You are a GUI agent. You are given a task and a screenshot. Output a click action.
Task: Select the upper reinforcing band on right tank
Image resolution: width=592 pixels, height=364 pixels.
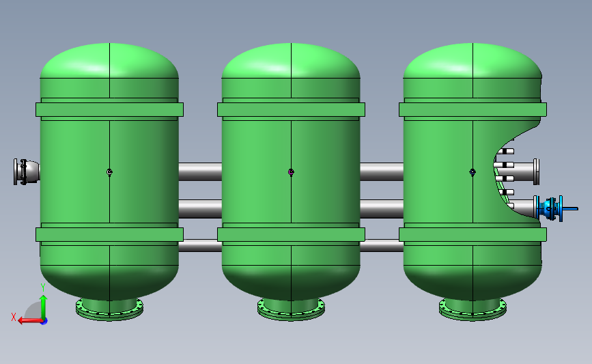click(473, 109)
